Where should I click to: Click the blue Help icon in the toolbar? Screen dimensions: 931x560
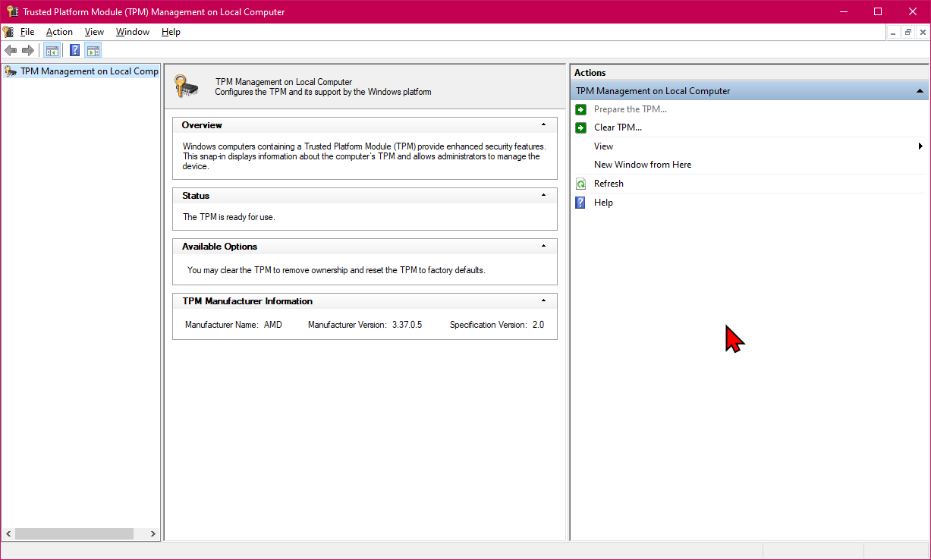pyautogui.click(x=74, y=51)
